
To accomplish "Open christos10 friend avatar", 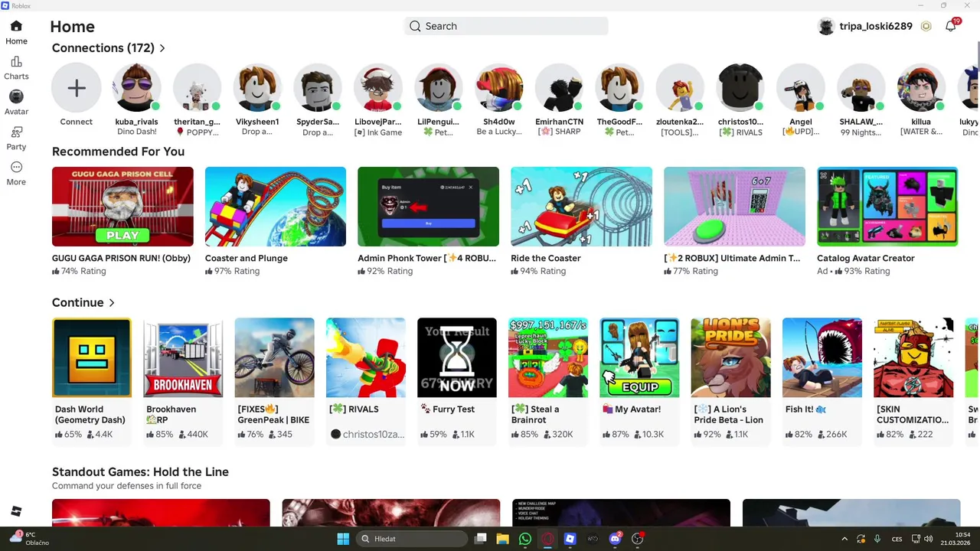I will 740,88.
